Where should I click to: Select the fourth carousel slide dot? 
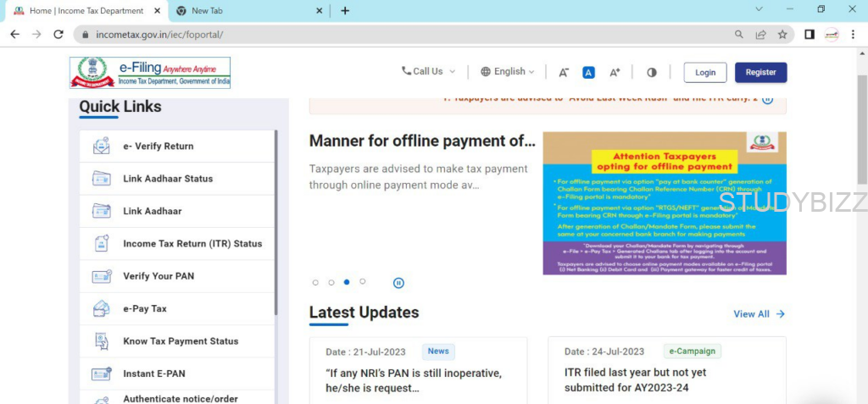362,281
